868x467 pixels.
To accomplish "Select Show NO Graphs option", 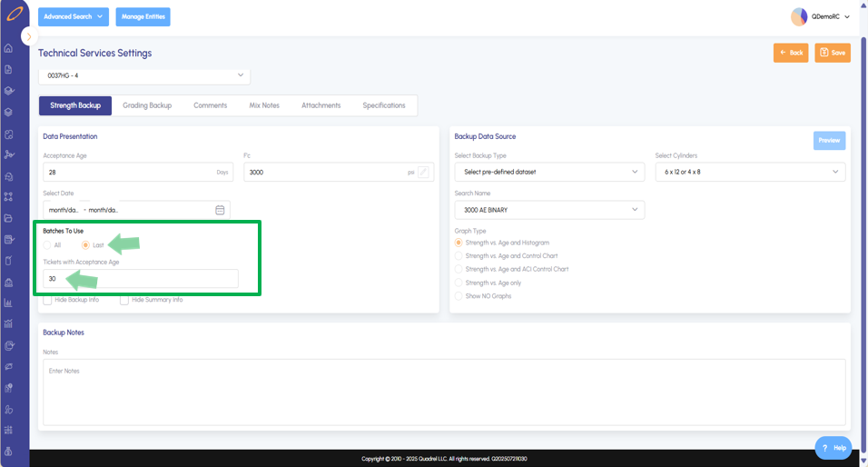I will point(459,296).
